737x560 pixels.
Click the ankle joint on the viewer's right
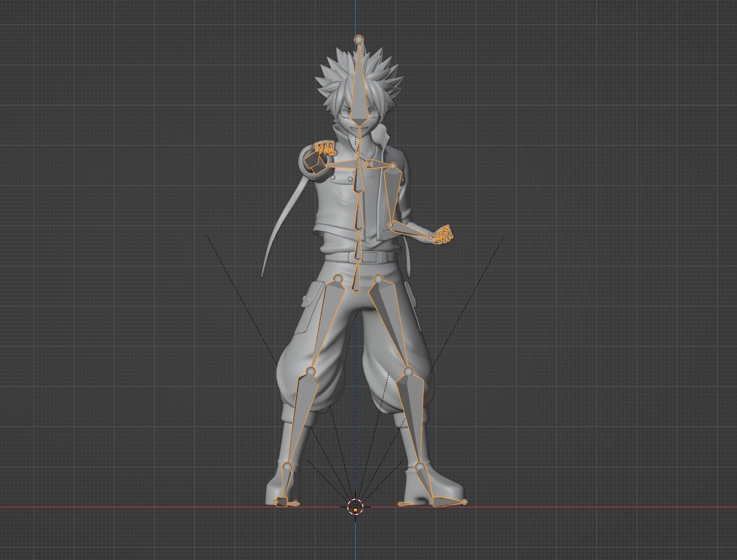point(420,466)
